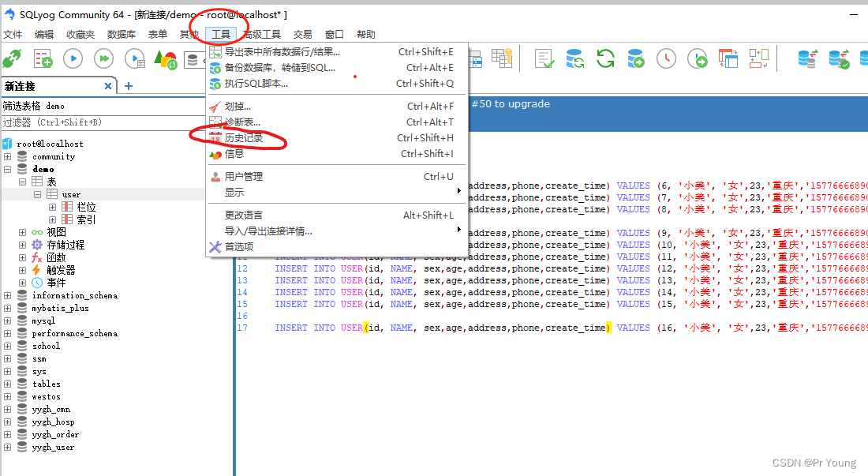Click the 触发器 lightning icon in tree
This screenshot has width=868, height=476.
(x=36, y=270)
